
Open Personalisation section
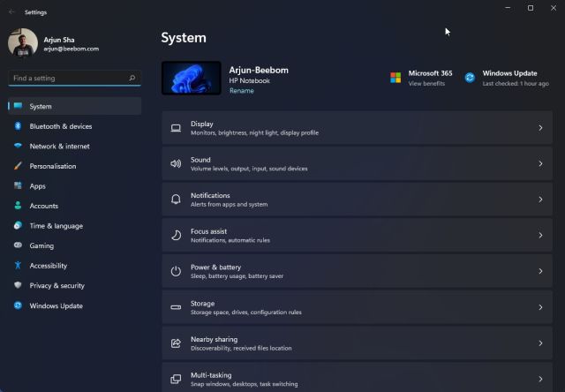74,166
